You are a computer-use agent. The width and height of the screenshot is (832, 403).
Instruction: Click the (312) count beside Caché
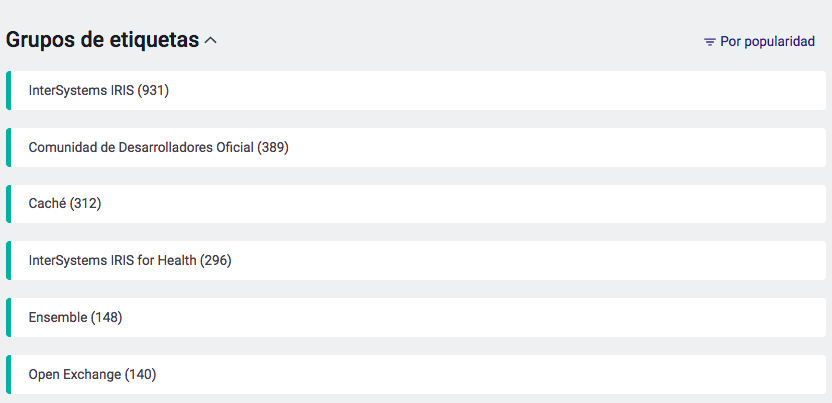coord(86,203)
